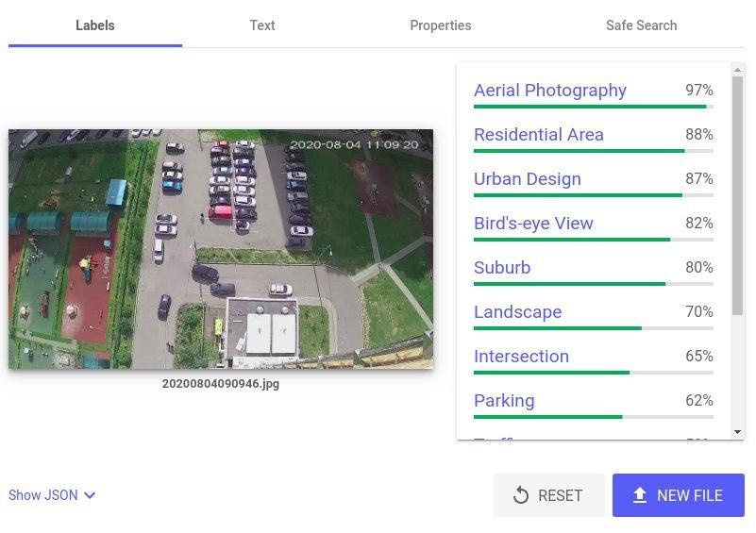Open the Show JSON dropdown link
The image size is (756, 533).
tap(52, 495)
